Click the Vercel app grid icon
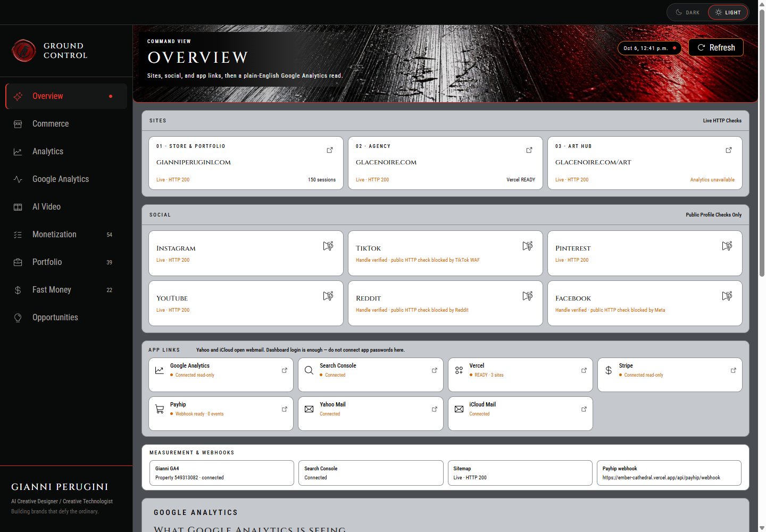766x532 pixels. [x=459, y=370]
